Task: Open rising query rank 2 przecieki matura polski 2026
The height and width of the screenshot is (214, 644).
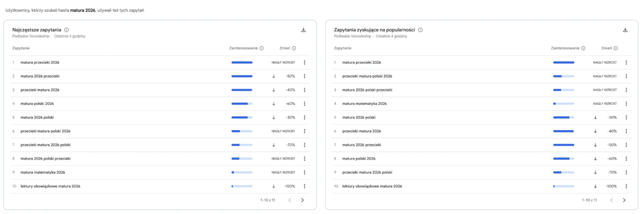Action: coord(368,76)
